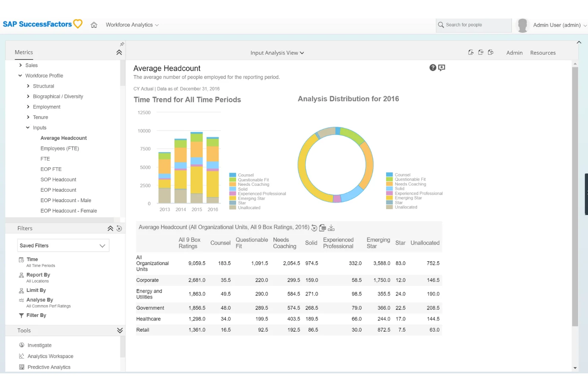Copy the Average Headcount table data

click(322, 228)
